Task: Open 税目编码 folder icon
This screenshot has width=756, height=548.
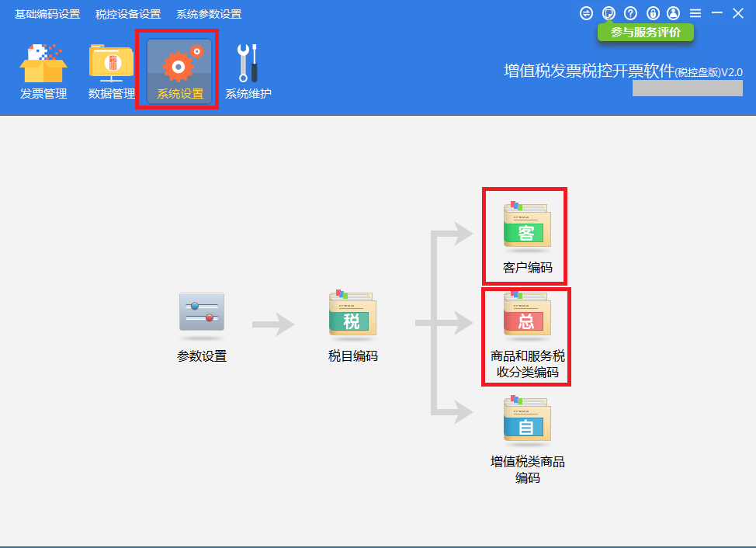Action: tap(352, 313)
